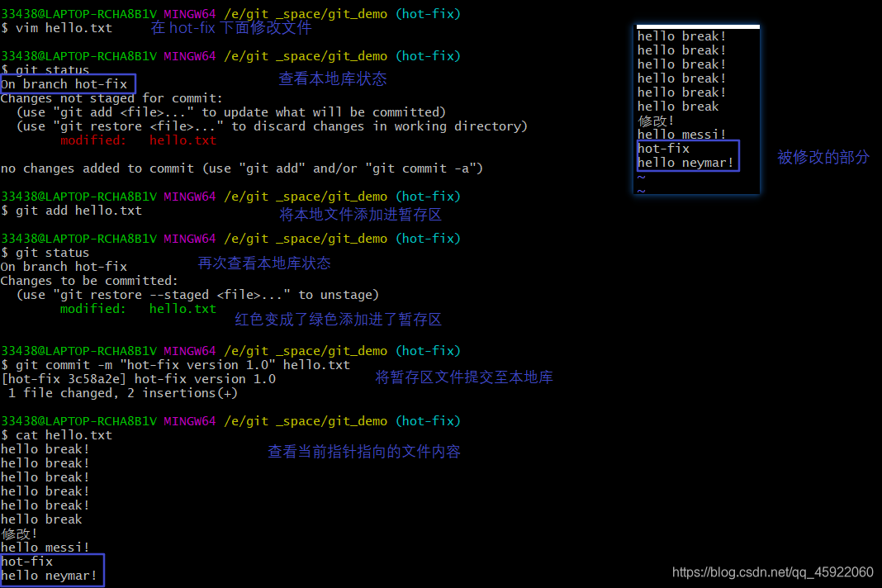This screenshot has height=588, width=882.
Task: Click the git restore --staged hint line
Action: [198, 295]
